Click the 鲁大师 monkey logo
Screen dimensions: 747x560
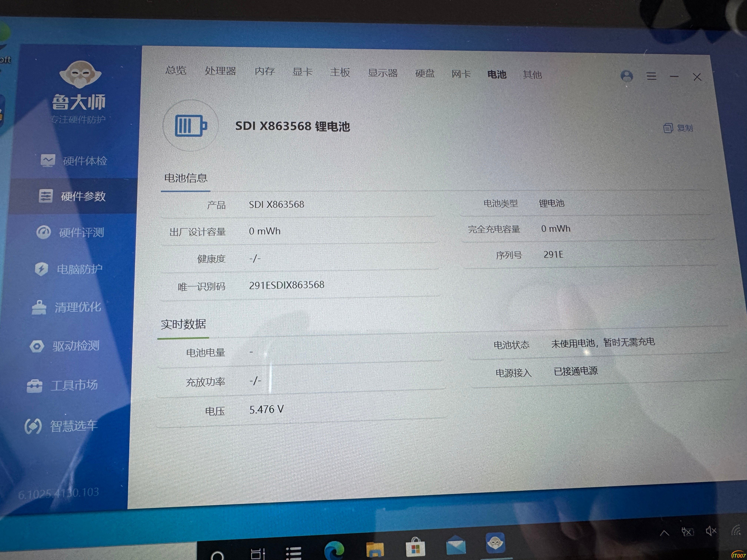coord(80,74)
